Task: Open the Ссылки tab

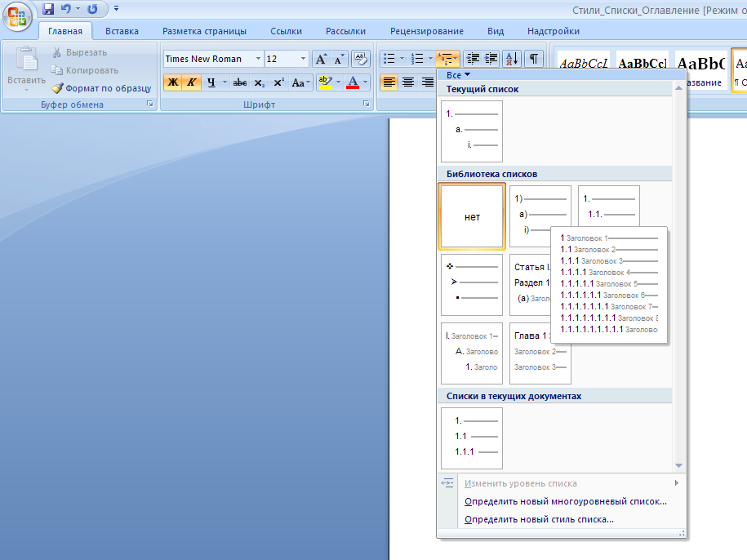Action: point(287,31)
